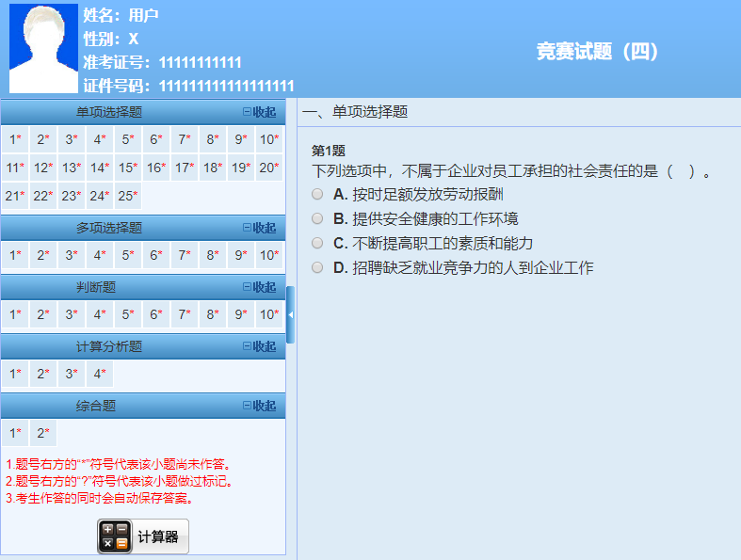741x560 pixels.
Task: Go to single-choice question 8
Action: point(213,139)
